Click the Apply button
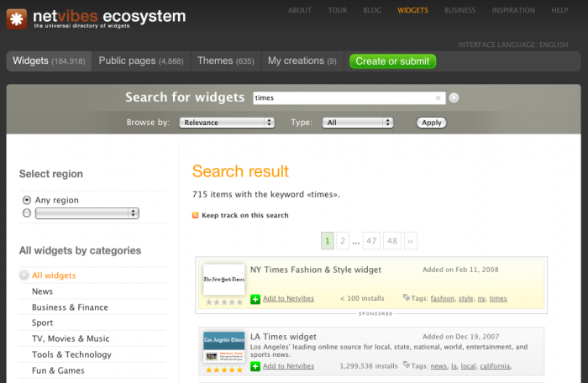 pyautogui.click(x=431, y=123)
